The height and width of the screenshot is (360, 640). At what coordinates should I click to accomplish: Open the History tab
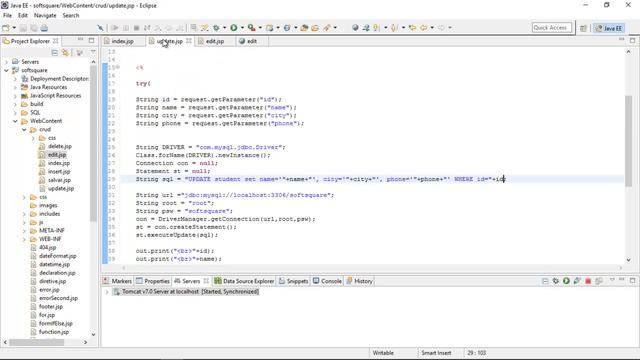coord(360,281)
